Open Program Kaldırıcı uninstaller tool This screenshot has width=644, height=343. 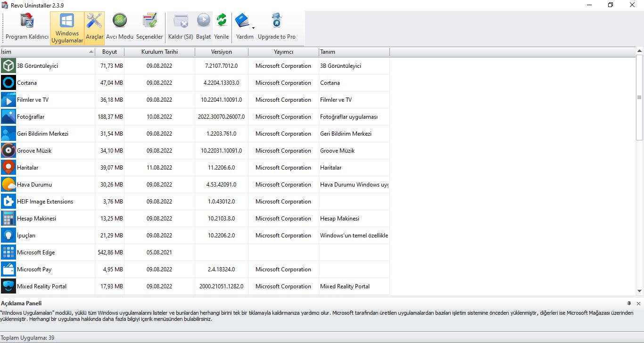(x=27, y=28)
